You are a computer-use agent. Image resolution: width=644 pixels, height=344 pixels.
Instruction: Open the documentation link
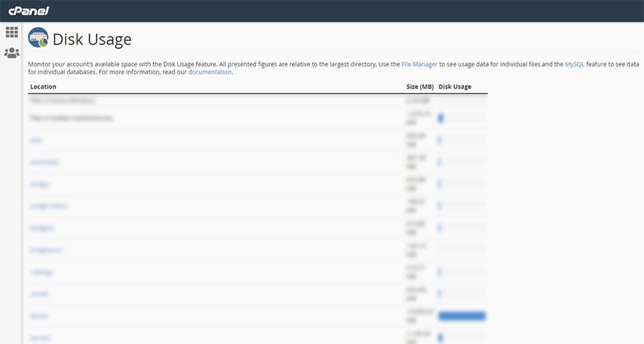[x=209, y=72]
